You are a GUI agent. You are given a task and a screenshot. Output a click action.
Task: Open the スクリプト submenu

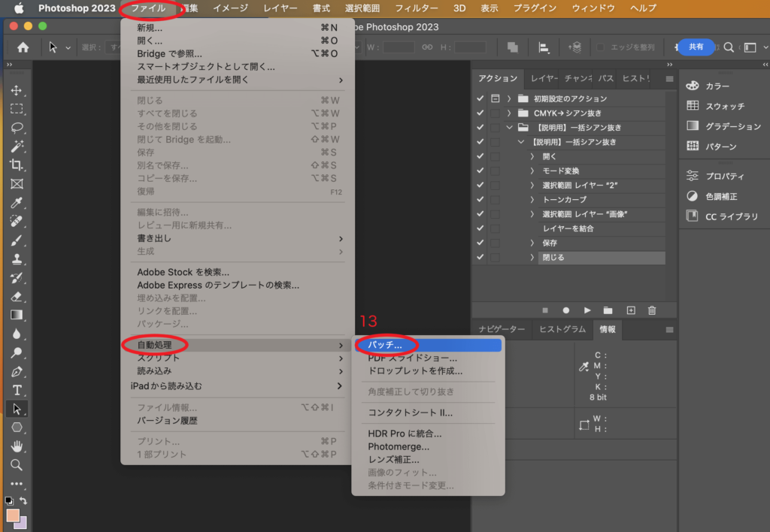pos(238,358)
